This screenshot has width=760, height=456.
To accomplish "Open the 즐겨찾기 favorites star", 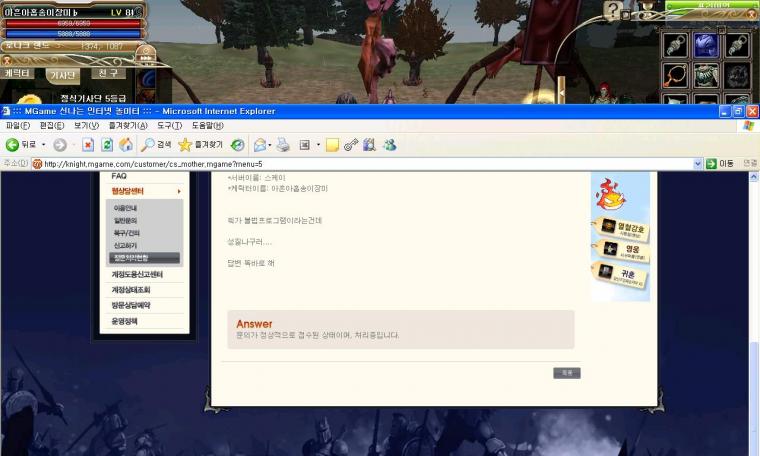I will point(200,144).
